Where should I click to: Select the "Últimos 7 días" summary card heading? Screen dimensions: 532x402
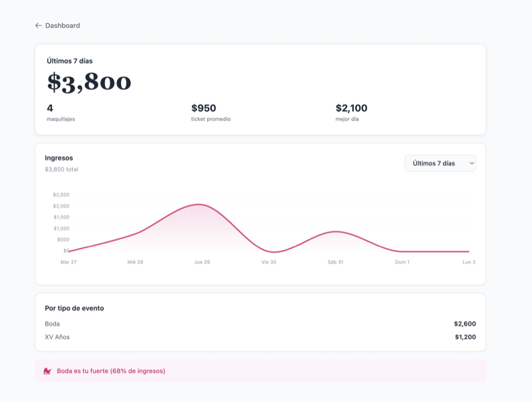(x=70, y=61)
